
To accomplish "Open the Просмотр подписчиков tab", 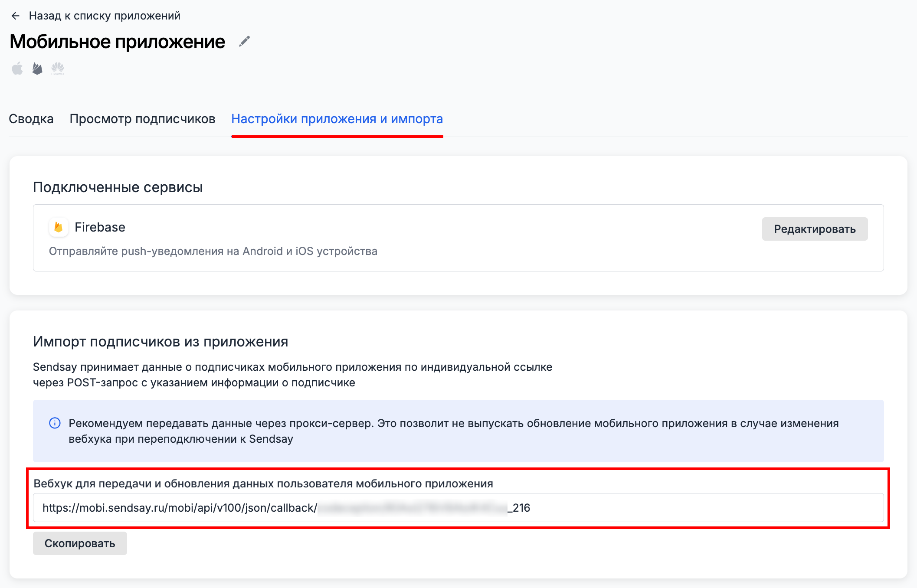I will click(x=142, y=118).
